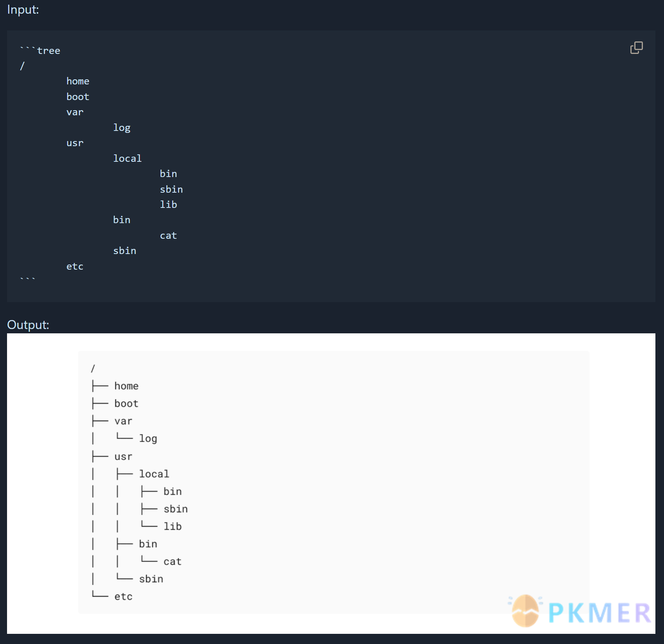Image resolution: width=664 pixels, height=644 pixels.
Task: Select output tree "bin" node above "cat"
Action: pyautogui.click(x=148, y=544)
